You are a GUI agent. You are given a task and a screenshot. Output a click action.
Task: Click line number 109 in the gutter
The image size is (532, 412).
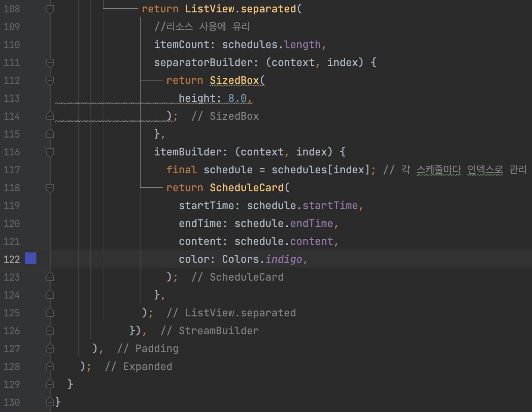tap(12, 27)
